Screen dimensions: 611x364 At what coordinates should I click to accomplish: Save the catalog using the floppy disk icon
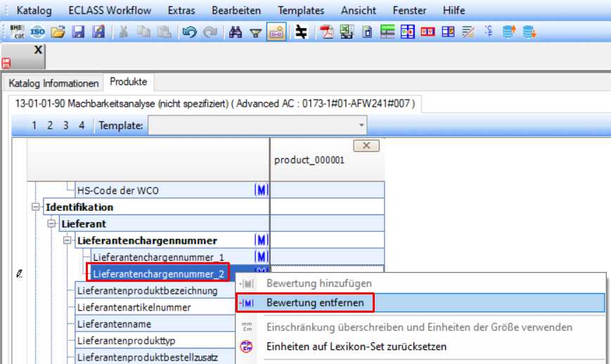coord(78,32)
